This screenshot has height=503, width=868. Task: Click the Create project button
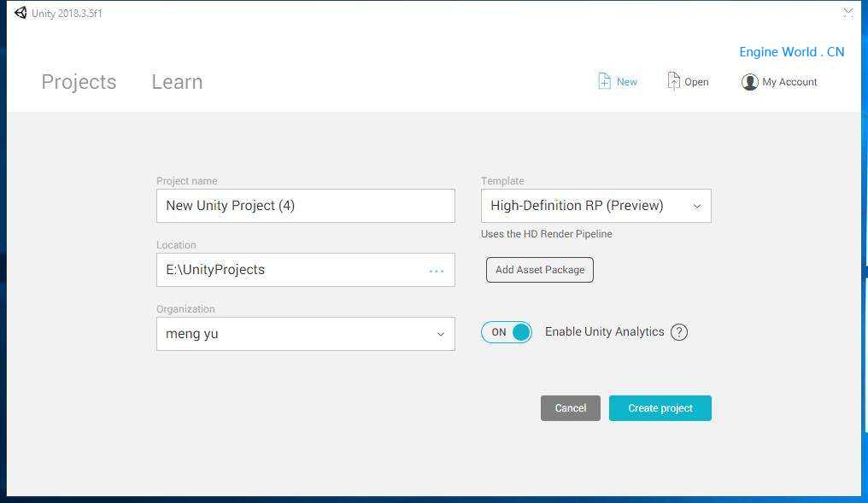(660, 408)
